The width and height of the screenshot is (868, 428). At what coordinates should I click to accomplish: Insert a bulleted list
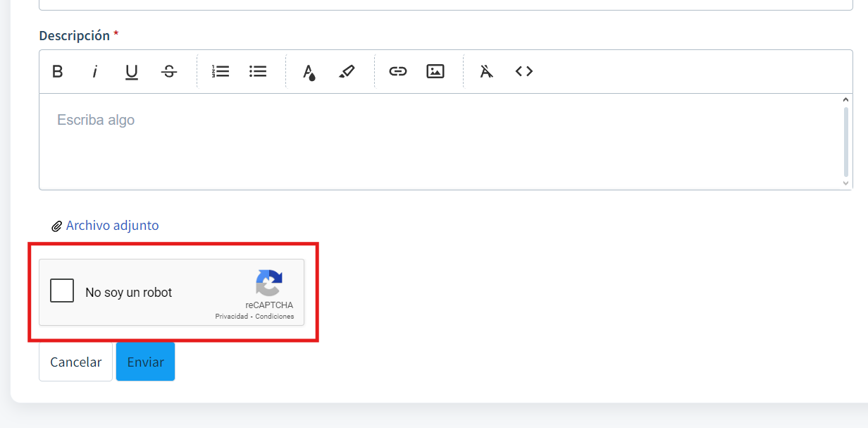click(x=258, y=71)
